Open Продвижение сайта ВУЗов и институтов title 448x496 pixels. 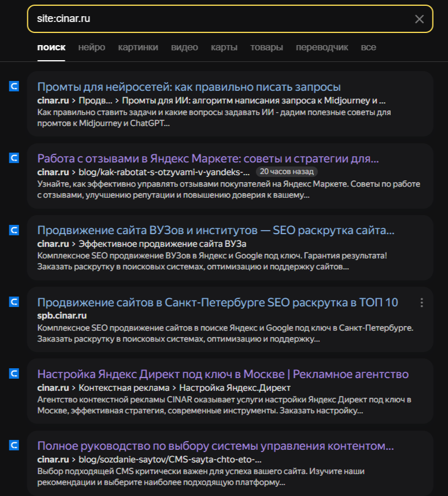pyautogui.click(x=216, y=230)
